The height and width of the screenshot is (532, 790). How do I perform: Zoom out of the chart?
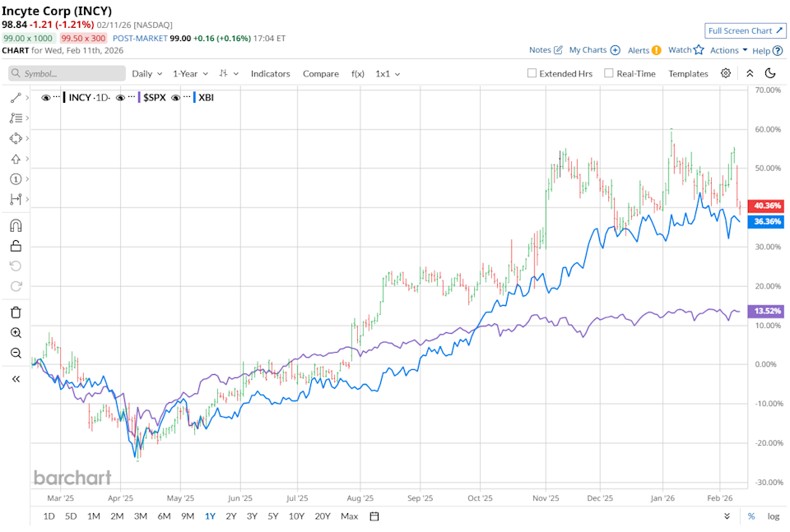coord(17,354)
